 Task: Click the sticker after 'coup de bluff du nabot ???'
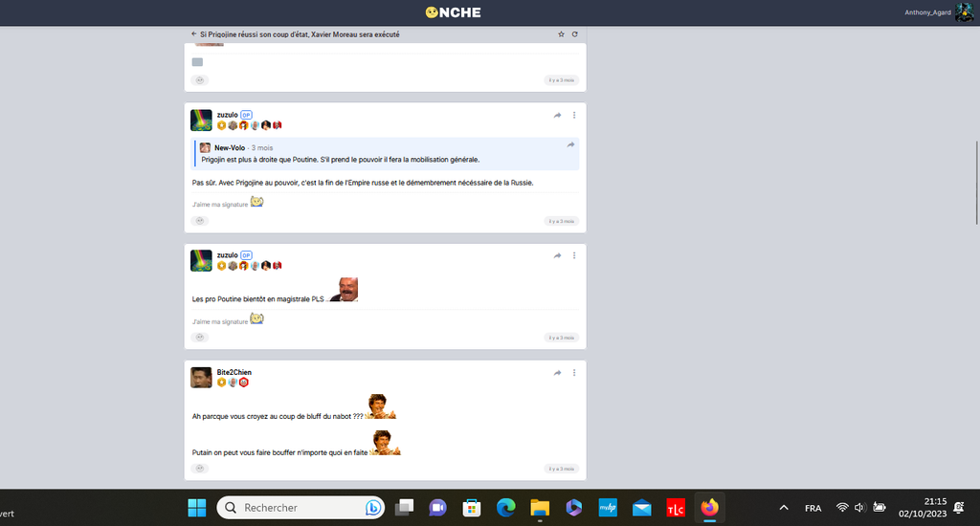pos(381,406)
